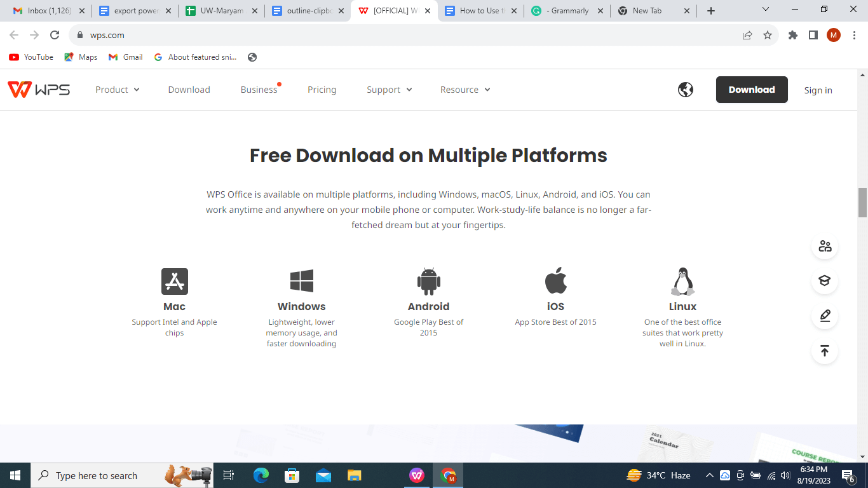Open the education graduation-cap floating icon

(824, 281)
